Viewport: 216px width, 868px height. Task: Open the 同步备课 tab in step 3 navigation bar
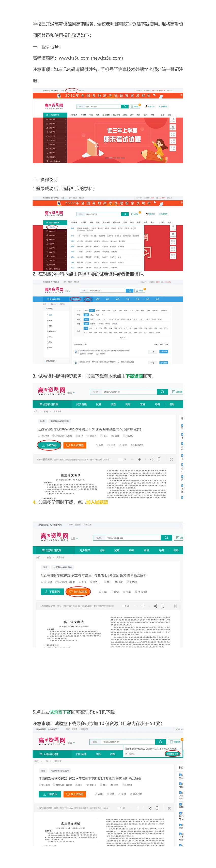(81, 404)
